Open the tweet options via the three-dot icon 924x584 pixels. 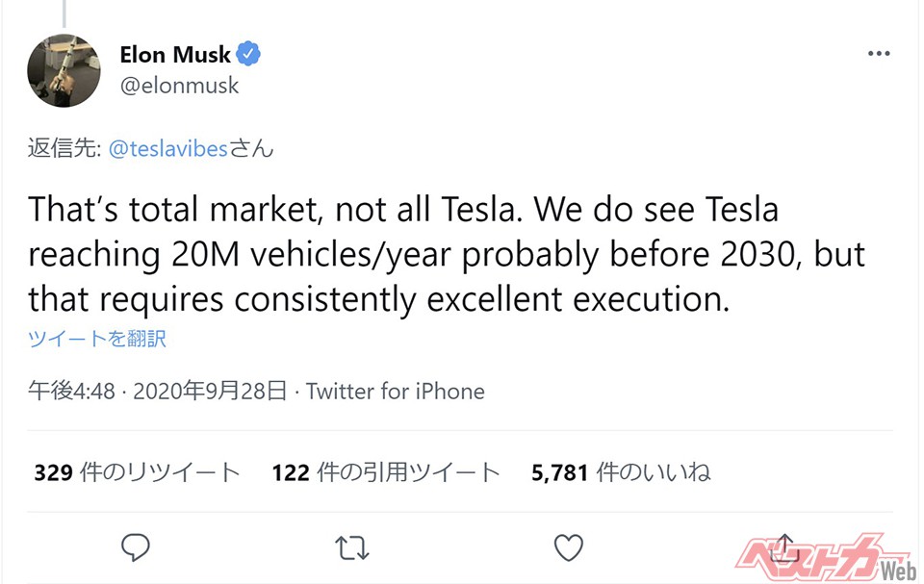pos(878,54)
